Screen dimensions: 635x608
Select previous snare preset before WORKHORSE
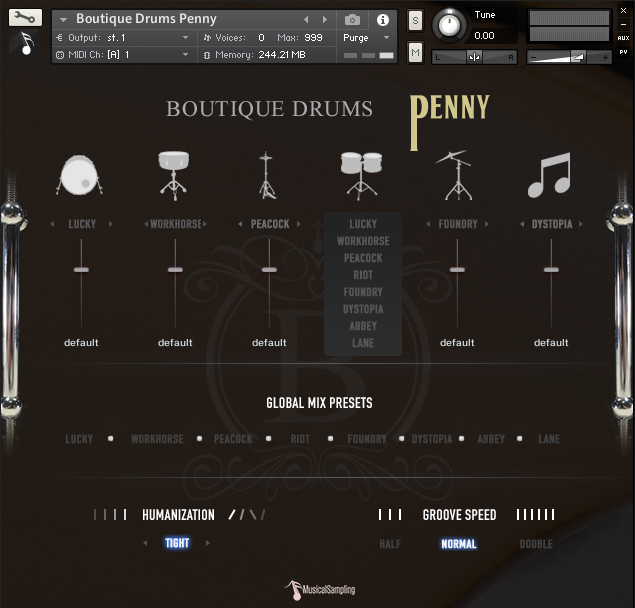[146, 224]
